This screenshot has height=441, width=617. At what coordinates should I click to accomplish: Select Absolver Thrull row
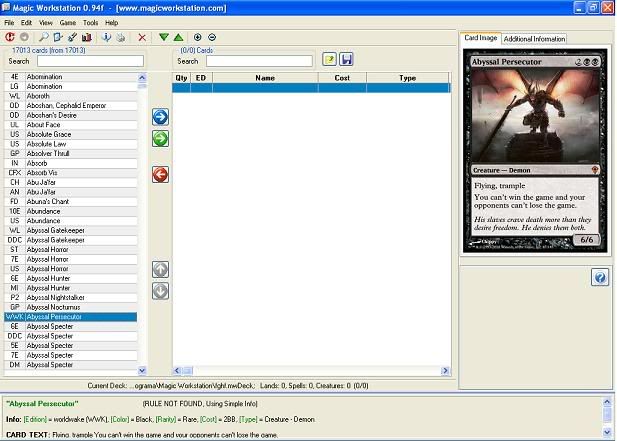point(71,153)
